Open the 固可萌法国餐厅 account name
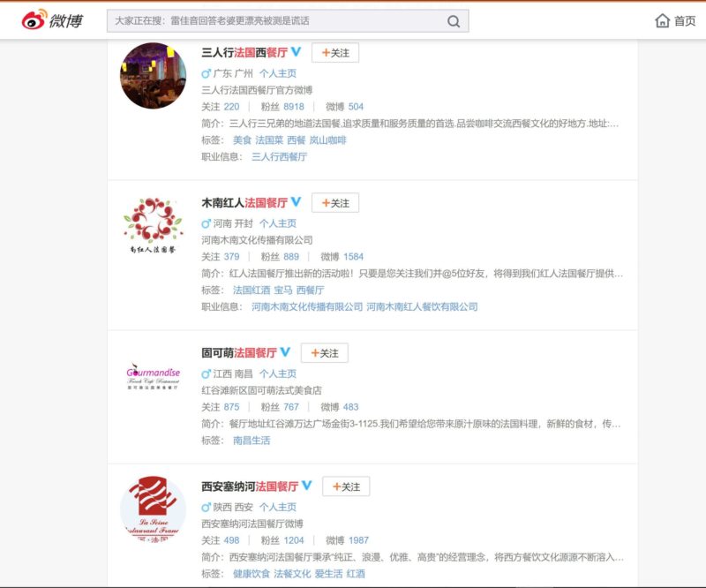 (x=239, y=353)
